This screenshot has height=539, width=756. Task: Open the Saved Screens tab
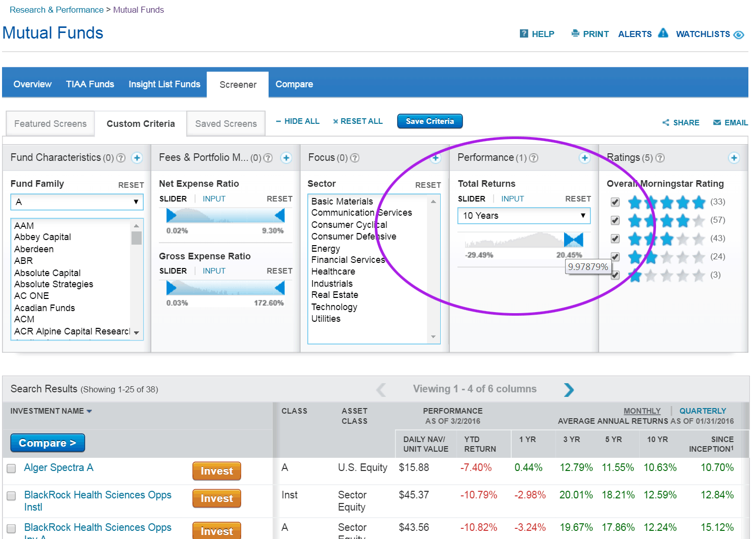point(226,124)
